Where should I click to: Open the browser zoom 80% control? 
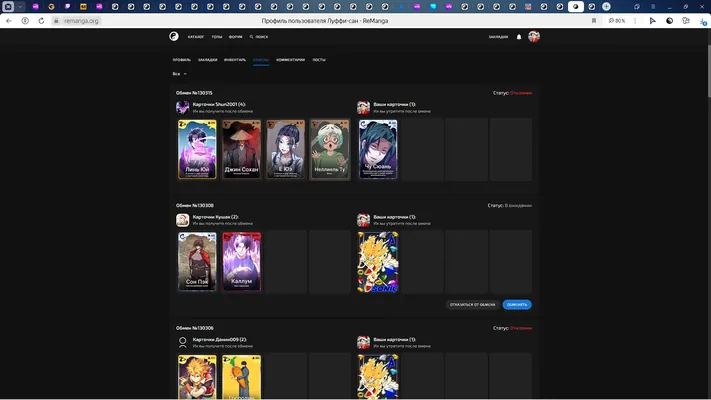tap(617, 21)
